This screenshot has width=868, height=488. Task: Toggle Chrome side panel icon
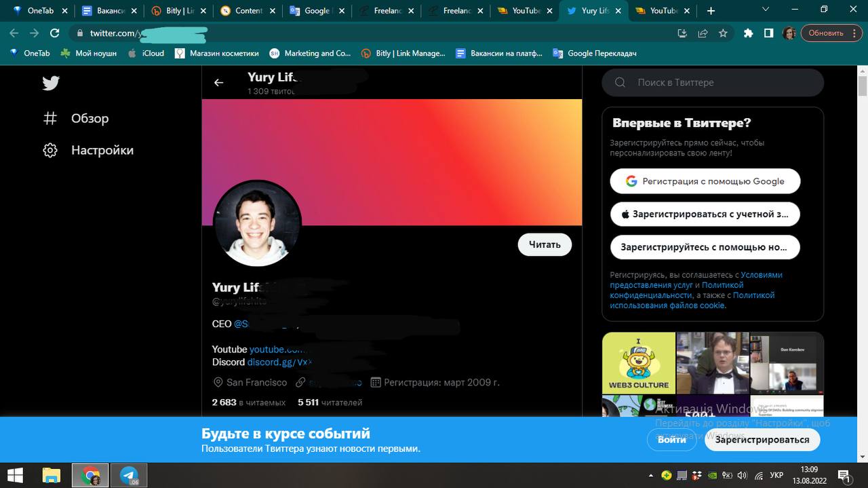pyautogui.click(x=769, y=33)
